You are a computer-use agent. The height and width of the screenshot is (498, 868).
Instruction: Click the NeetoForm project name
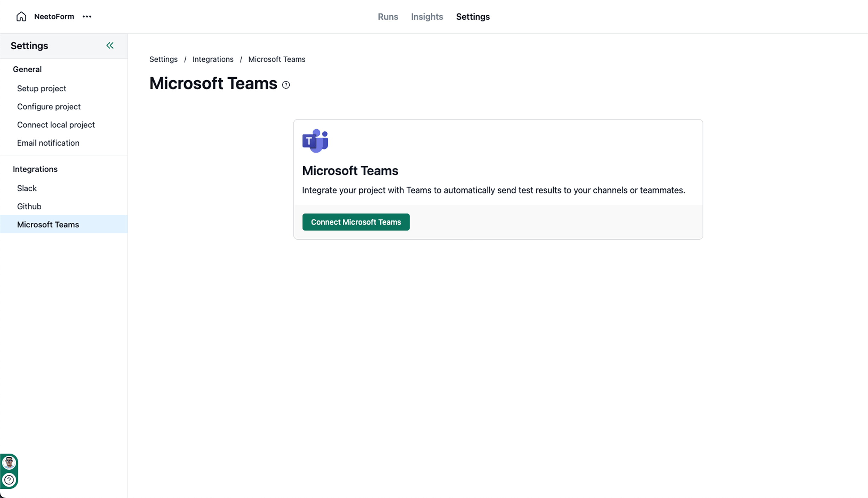tap(54, 16)
